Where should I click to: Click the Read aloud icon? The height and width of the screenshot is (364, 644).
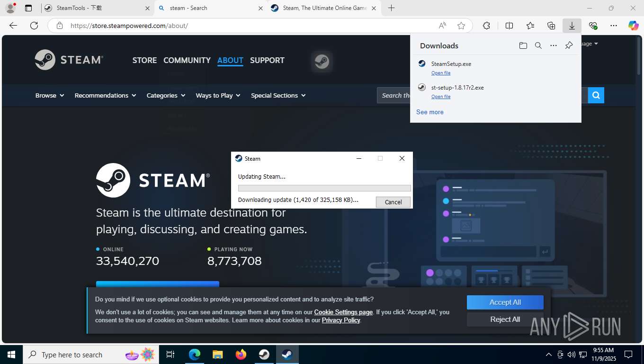click(x=442, y=26)
